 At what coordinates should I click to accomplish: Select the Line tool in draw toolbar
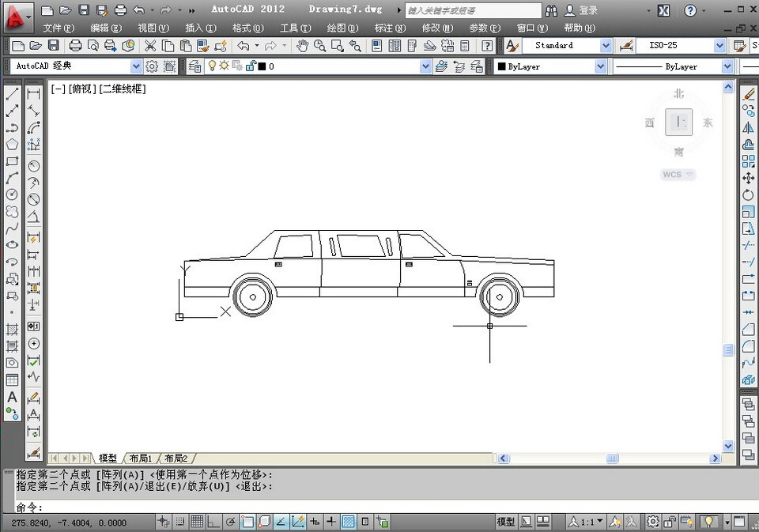tap(13, 94)
